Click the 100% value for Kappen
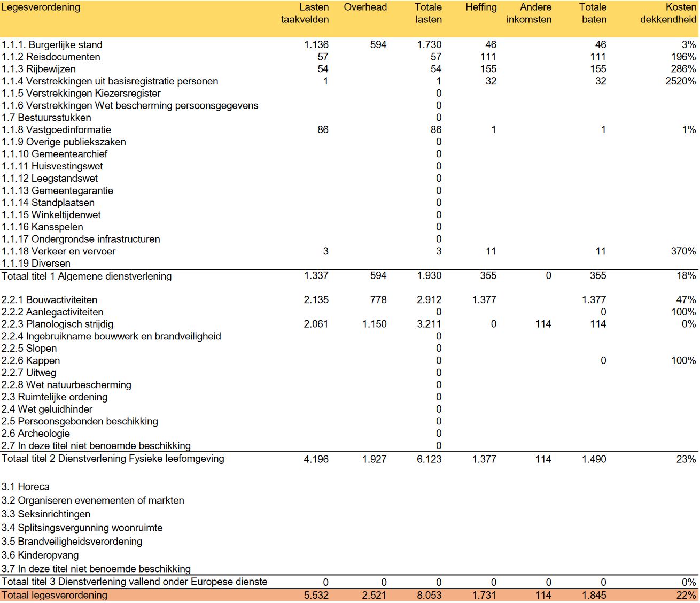 (x=683, y=361)
